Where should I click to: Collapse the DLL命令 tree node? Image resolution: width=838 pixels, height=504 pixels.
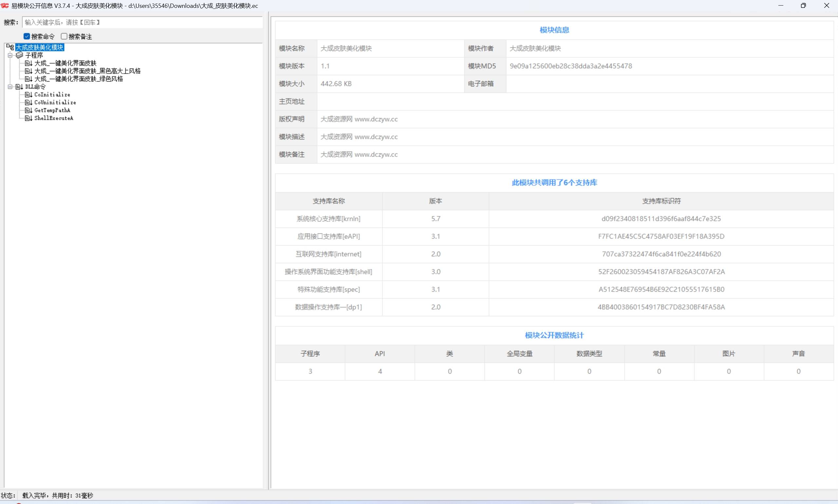10,87
